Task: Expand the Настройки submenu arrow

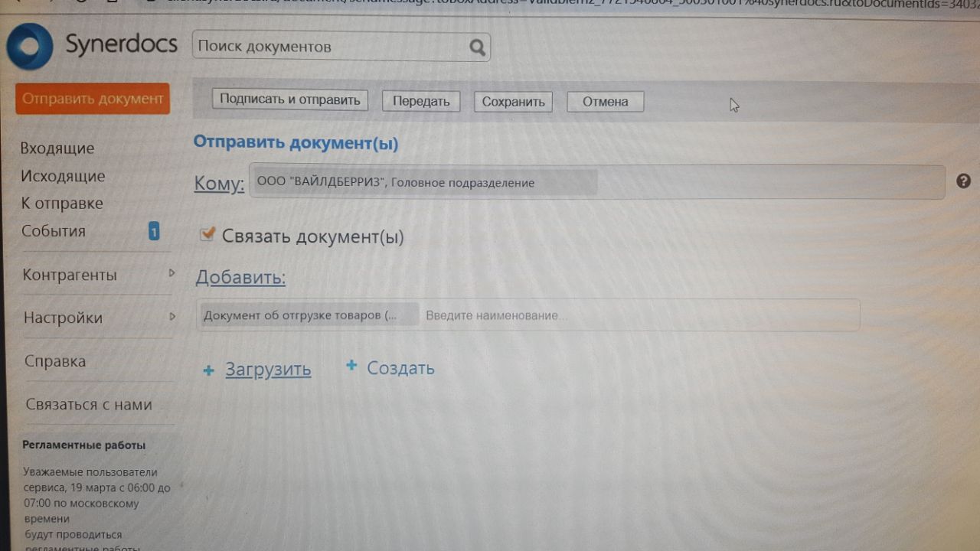Action: pos(171,316)
